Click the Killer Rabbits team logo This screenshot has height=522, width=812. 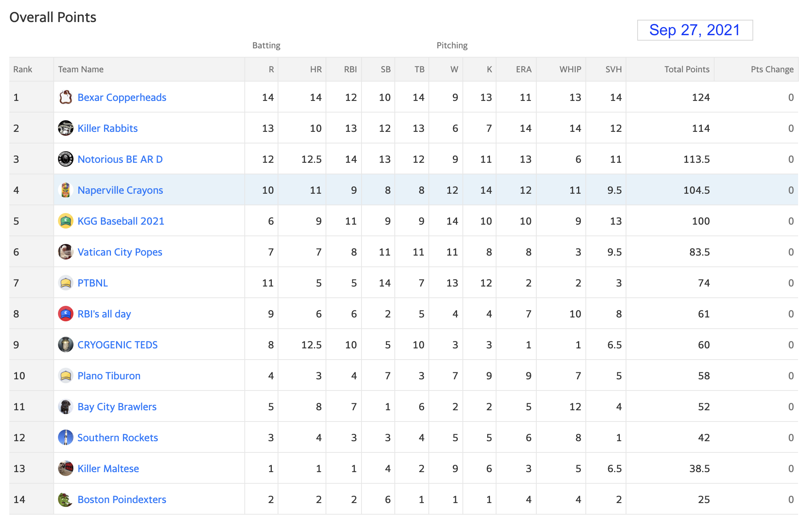(66, 128)
